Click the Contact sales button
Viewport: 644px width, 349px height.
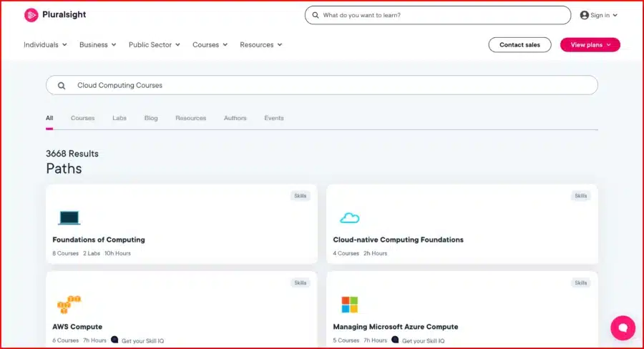pyautogui.click(x=519, y=45)
